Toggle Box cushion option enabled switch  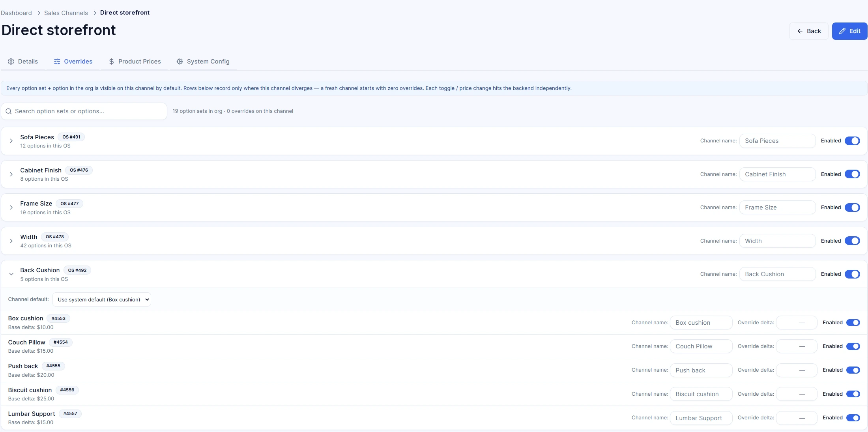(853, 323)
